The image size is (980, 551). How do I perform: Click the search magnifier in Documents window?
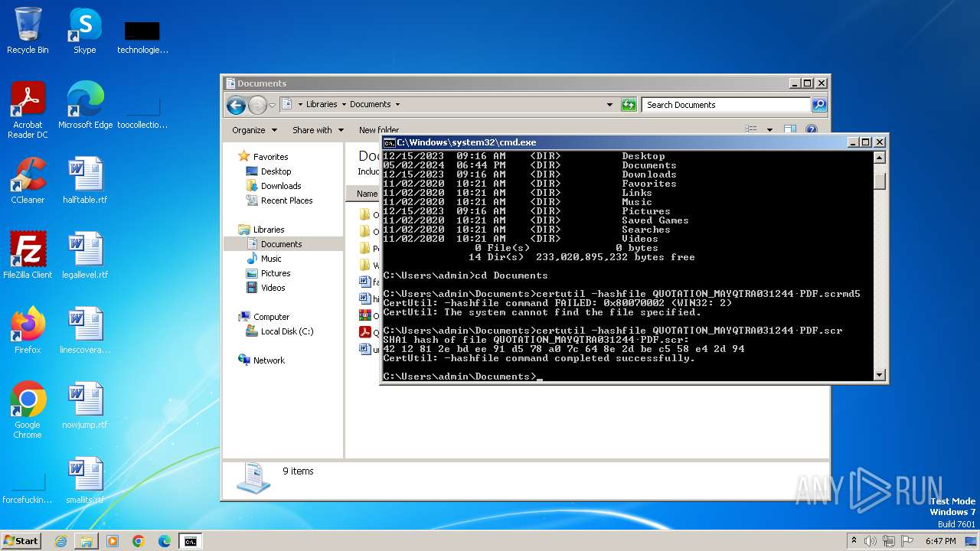click(x=819, y=105)
